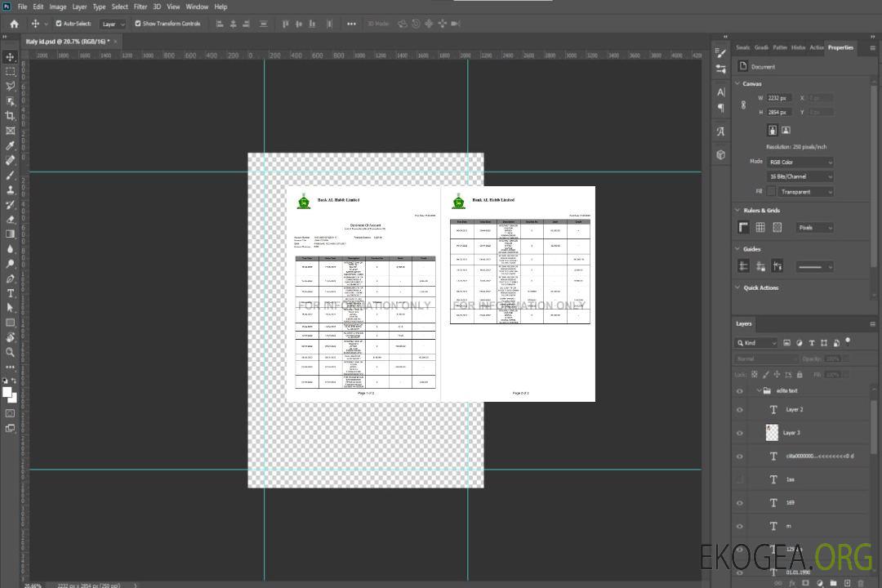Viewport: 882px width, 588px height.
Task: Open the guide line style dropdown
Action: [x=815, y=267]
